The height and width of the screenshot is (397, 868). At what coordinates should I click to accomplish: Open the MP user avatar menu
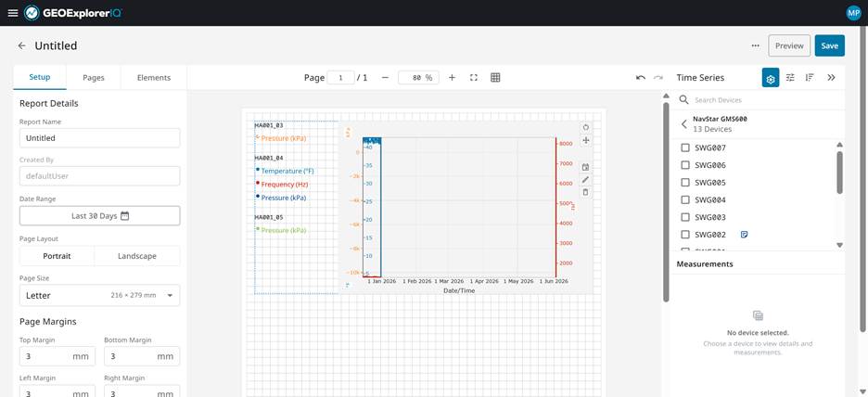point(853,13)
